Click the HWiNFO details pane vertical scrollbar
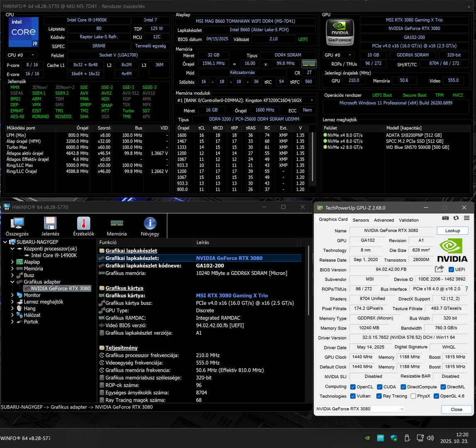 click(x=309, y=281)
